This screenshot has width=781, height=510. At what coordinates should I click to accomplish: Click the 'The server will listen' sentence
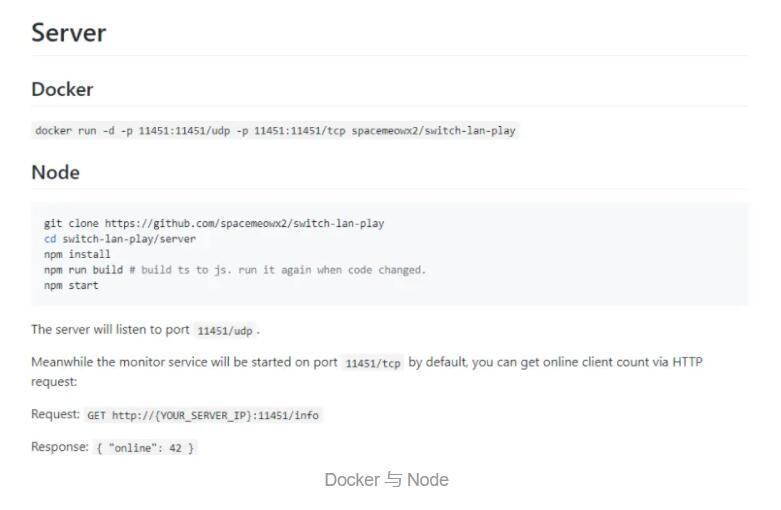point(145,330)
